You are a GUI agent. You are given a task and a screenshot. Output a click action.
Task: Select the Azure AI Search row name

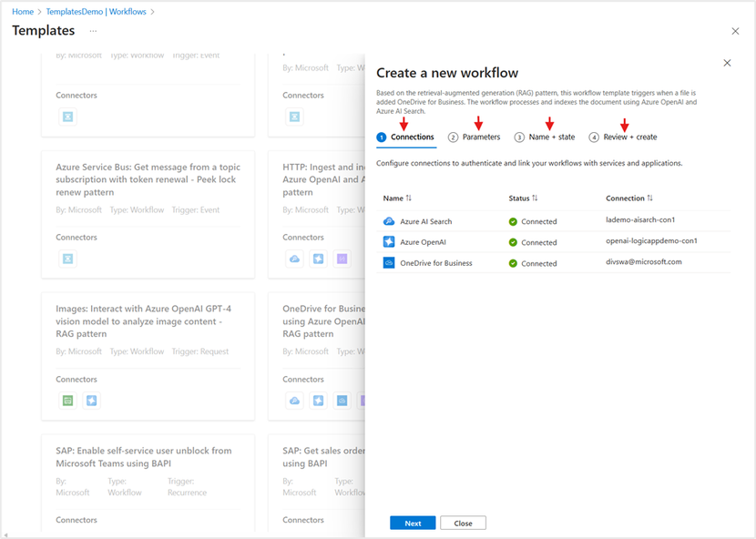pyautogui.click(x=425, y=222)
